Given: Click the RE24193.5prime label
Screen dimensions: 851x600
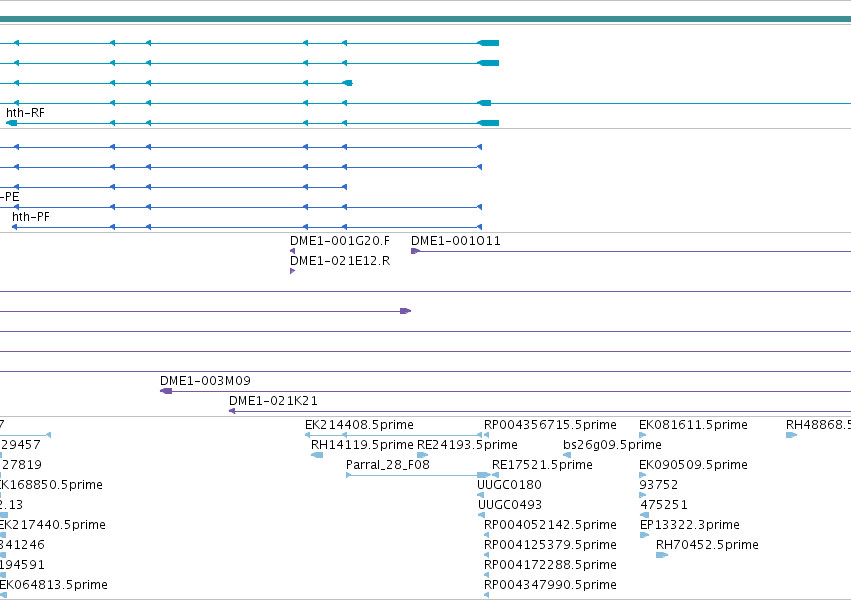Looking at the screenshot, I should tap(467, 445).
